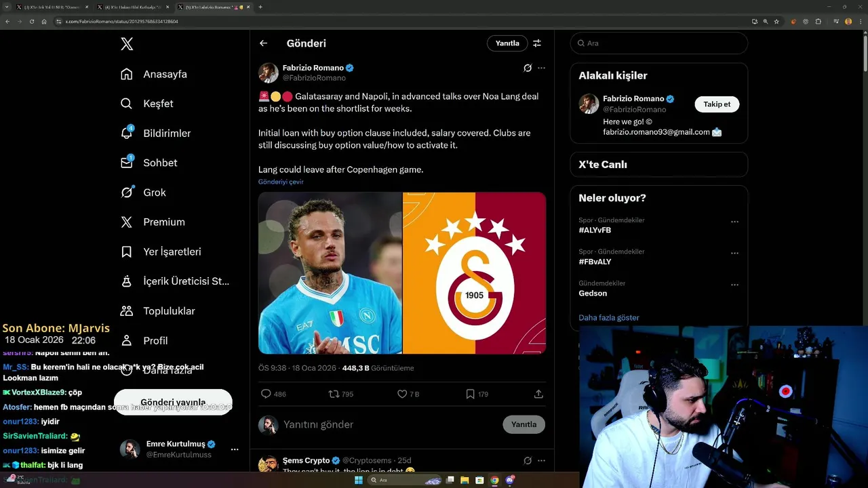The width and height of the screenshot is (868, 488).
Task: Bookmark page with star icon
Action: [x=777, y=22]
